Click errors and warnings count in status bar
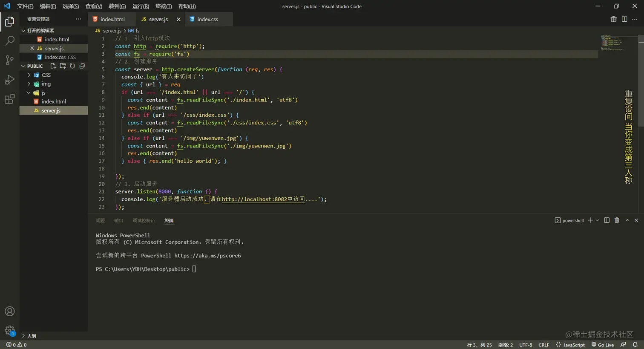 [x=17, y=345]
